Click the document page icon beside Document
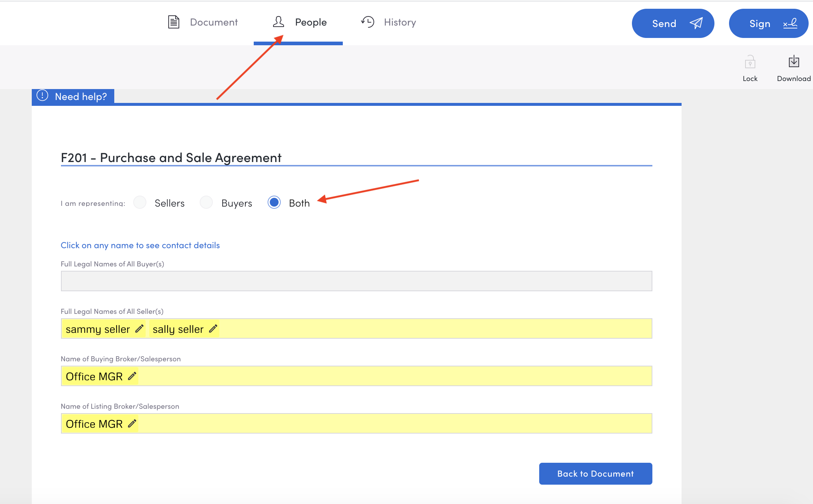Screen dimensions: 813x504 (173, 22)
